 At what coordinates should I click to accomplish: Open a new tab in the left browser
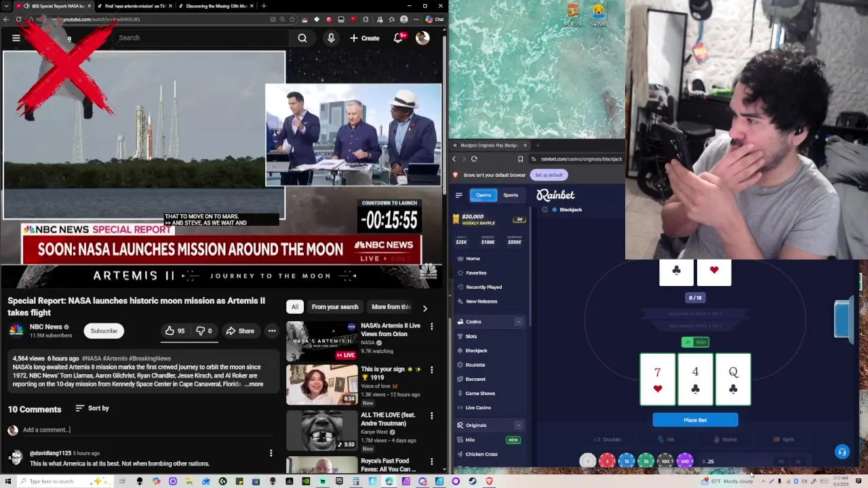(x=264, y=6)
